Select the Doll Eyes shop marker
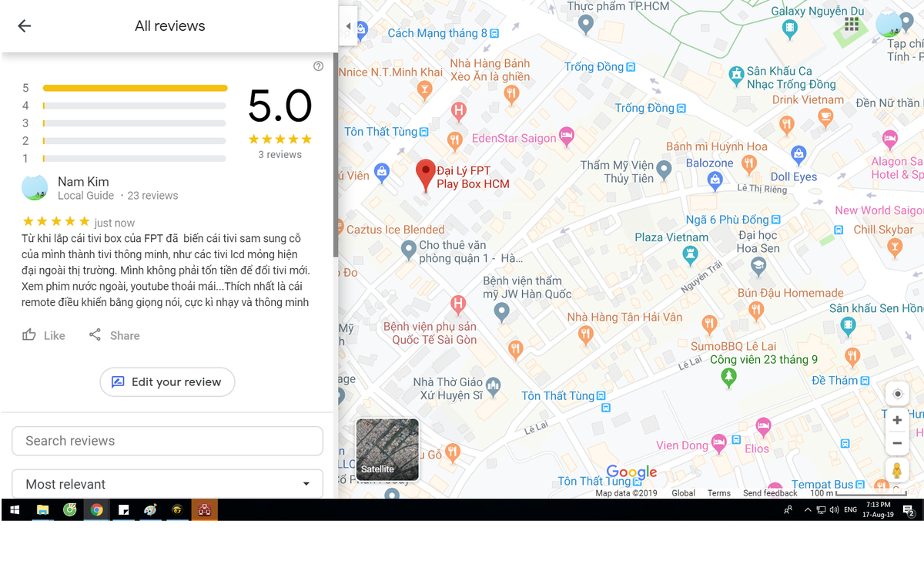 click(798, 156)
